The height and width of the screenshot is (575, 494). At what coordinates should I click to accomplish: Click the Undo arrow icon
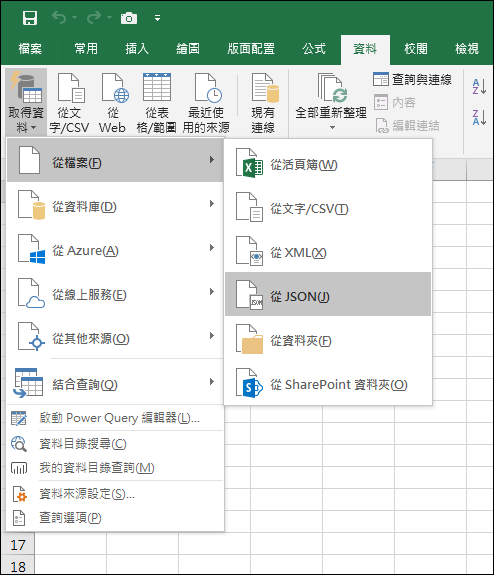coord(59,17)
